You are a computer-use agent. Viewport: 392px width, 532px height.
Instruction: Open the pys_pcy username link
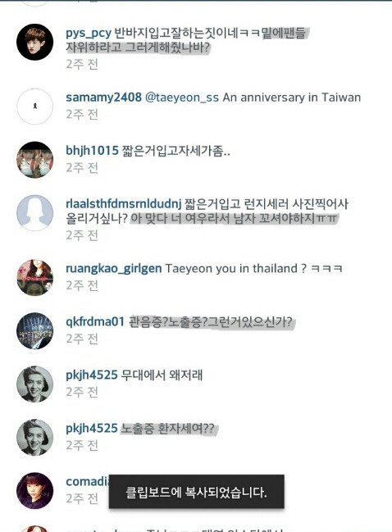[89, 34]
